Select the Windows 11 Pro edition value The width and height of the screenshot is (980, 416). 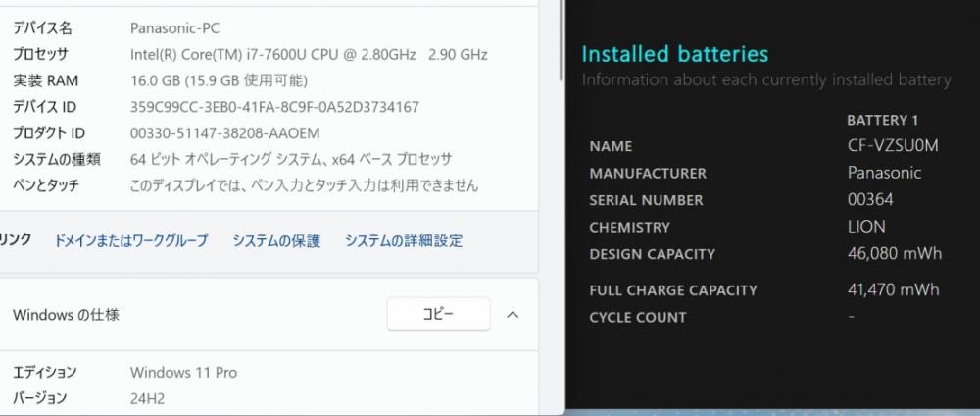(x=184, y=372)
